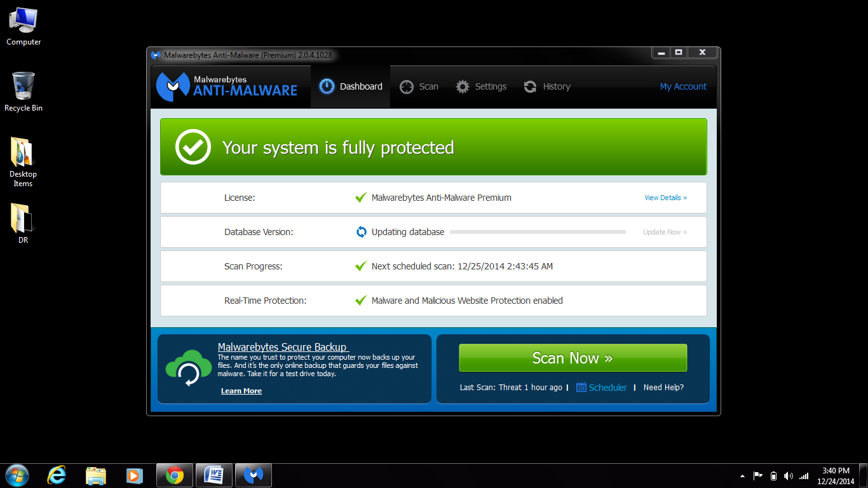
Task: Click the Settings gear icon
Action: 463,86
